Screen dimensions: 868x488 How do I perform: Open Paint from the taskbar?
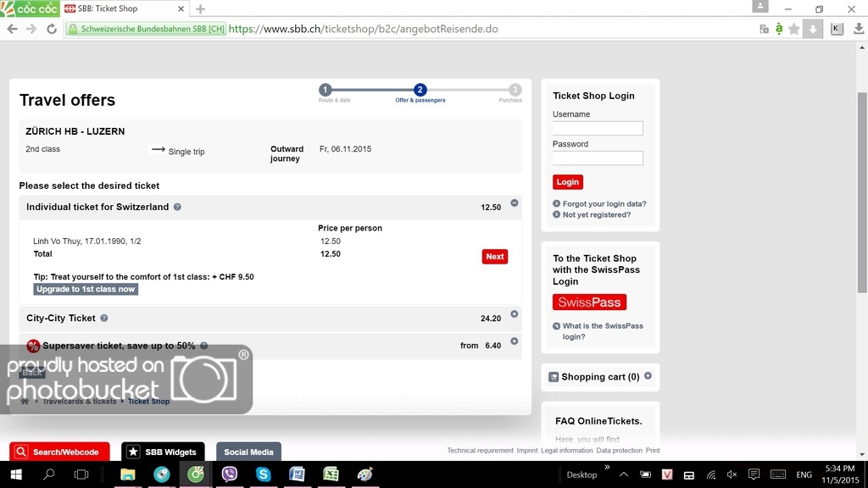tap(364, 474)
